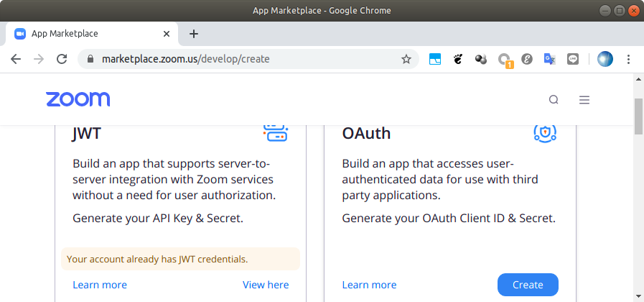This screenshot has height=302, width=644.
Task: Bookmark this page with the star icon
Action: point(406,59)
